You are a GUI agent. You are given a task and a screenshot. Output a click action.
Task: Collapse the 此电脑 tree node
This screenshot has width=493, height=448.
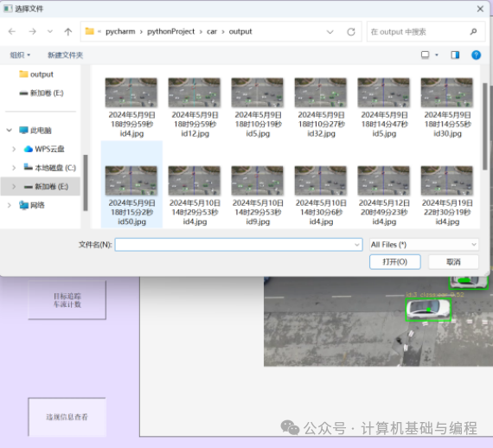(10, 130)
